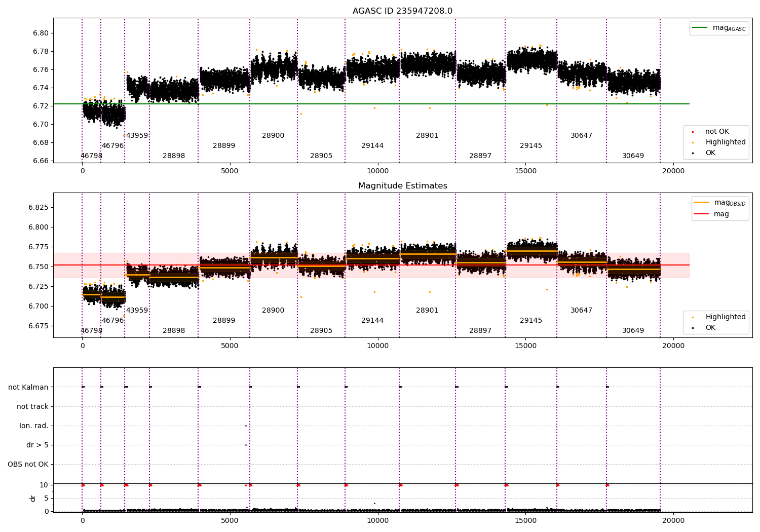This screenshot has height=532, width=760.
Task: Click the 6.66 y-axis tick label
Action: 41,161
